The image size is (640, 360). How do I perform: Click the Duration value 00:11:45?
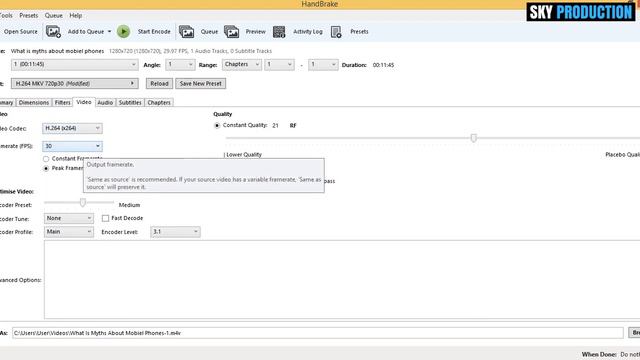[383, 65]
